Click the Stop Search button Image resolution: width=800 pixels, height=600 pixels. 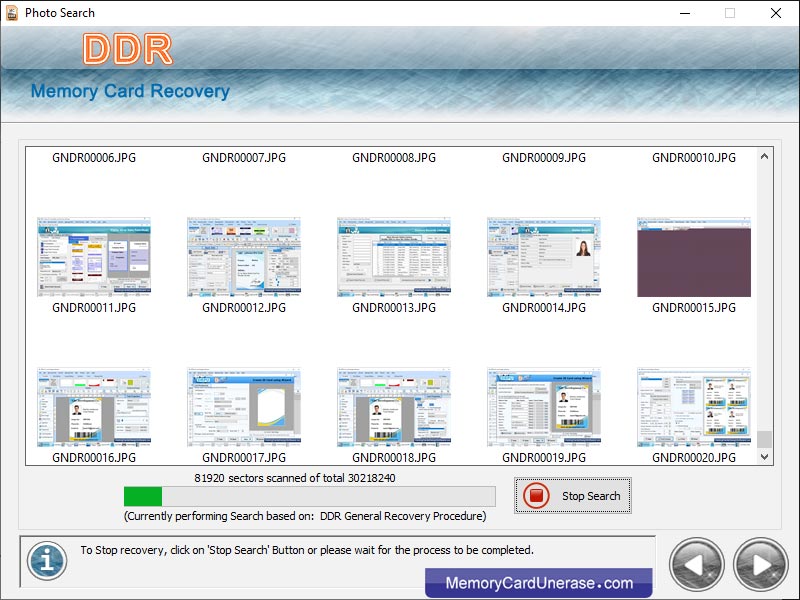point(572,495)
